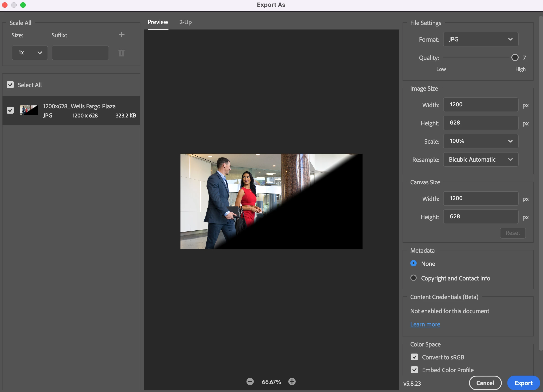Select the Preview tab
The height and width of the screenshot is (392, 543).
click(x=158, y=22)
